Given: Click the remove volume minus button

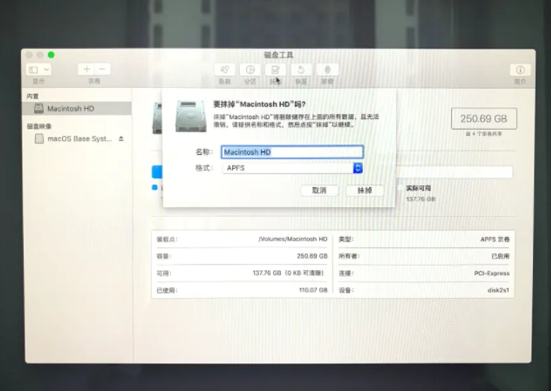Looking at the screenshot, I should [x=102, y=69].
